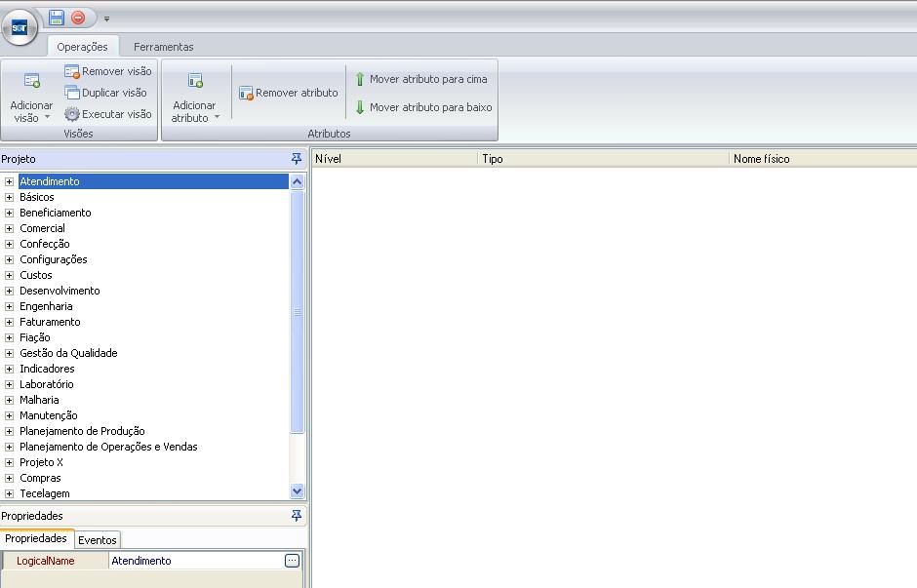The height and width of the screenshot is (588, 917).
Task: Run the view with Executar visão
Action: click(x=107, y=114)
